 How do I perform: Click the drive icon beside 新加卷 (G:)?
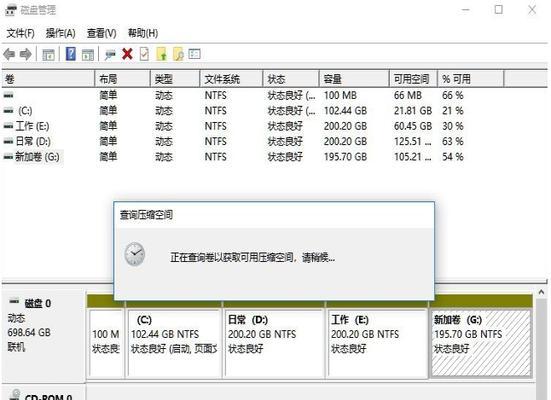tap(8, 157)
